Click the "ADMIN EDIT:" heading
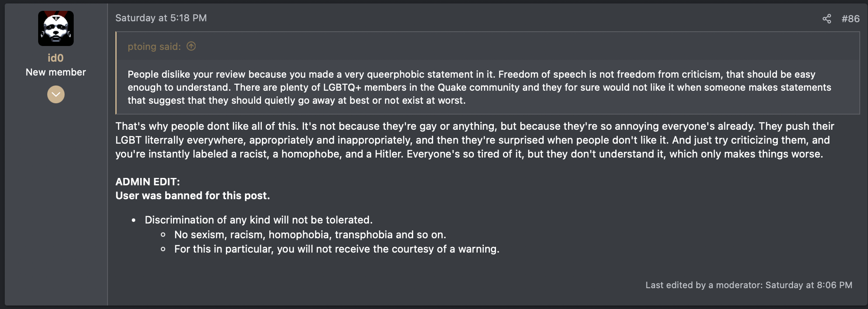Screen dimensions: 868x309 (147, 182)
